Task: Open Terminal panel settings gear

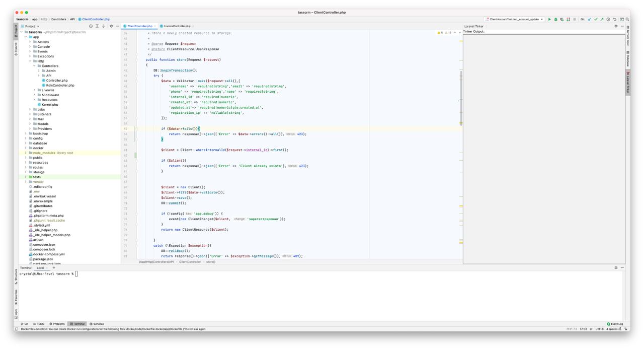Action: pyautogui.click(x=616, y=267)
